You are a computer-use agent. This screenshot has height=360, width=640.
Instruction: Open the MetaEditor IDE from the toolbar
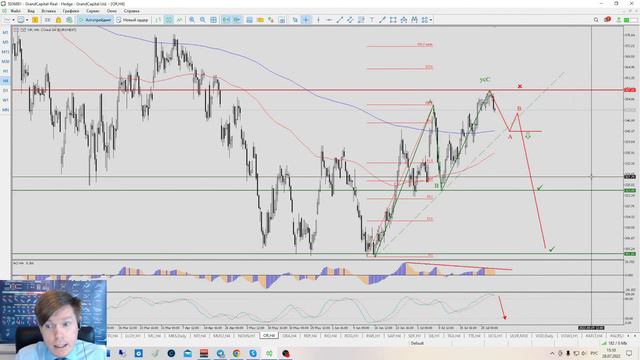[47, 20]
